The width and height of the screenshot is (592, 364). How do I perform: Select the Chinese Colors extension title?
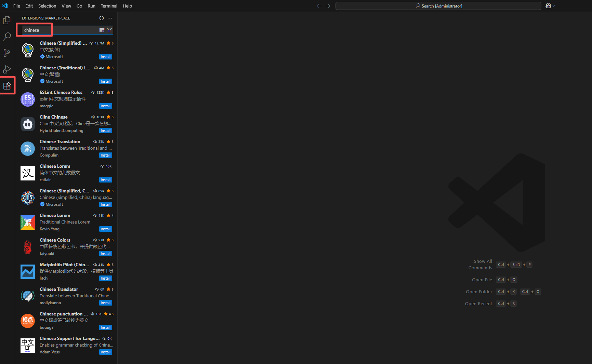[55, 240]
